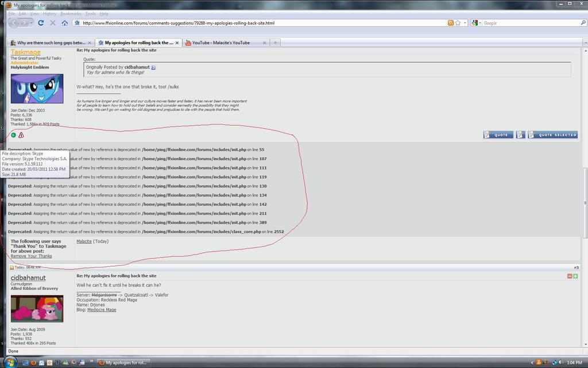Click the Windows Start orb
Image resolution: width=588 pixels, height=368 pixels.
[x=10, y=362]
